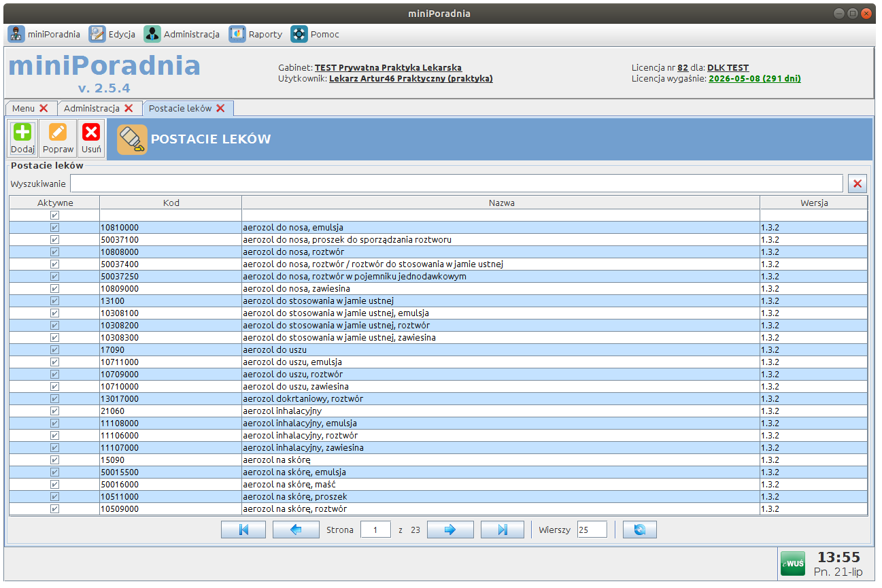Click code cell 50015500
This screenshot has height=588, width=882.
(171, 472)
